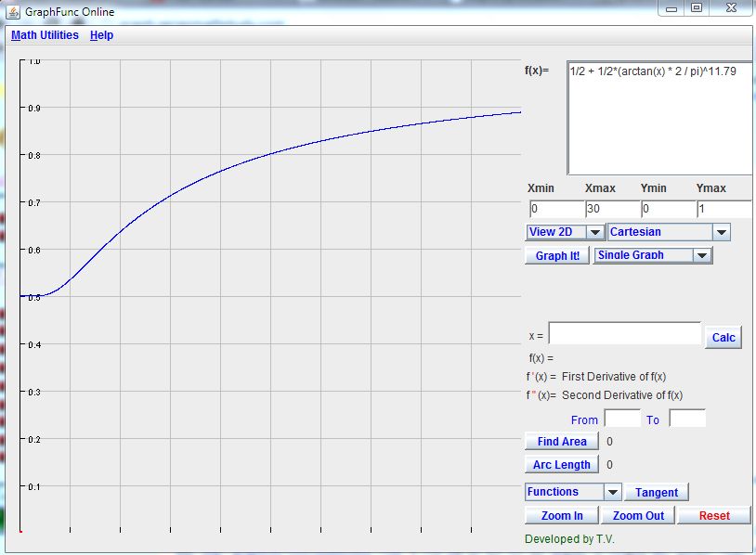Click the 0.9 y-axis label
756x555 pixels.
pos(34,109)
